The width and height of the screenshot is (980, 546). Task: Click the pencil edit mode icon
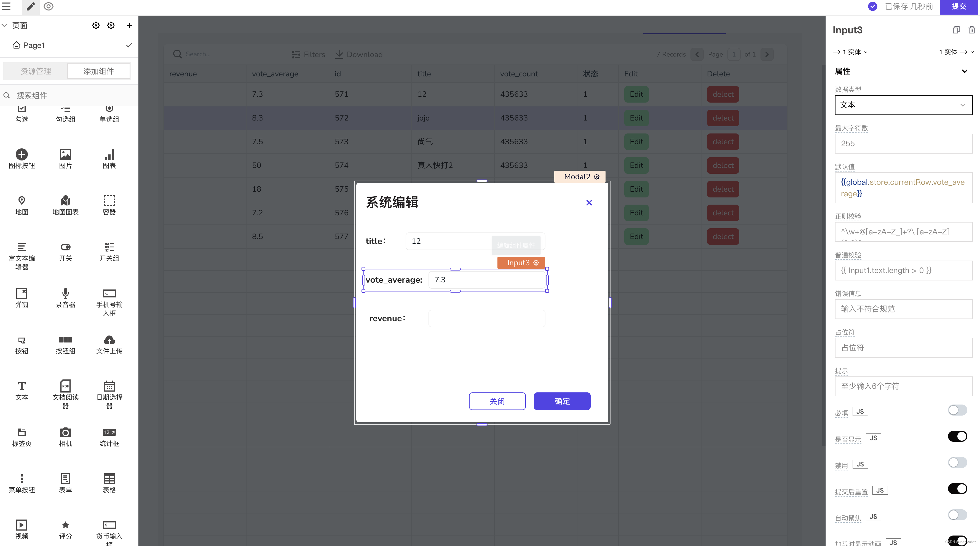tap(30, 6)
